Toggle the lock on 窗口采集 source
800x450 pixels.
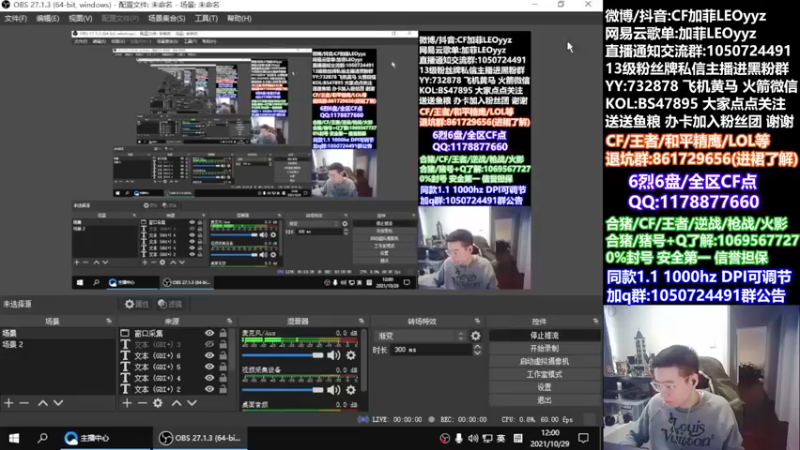pos(223,333)
